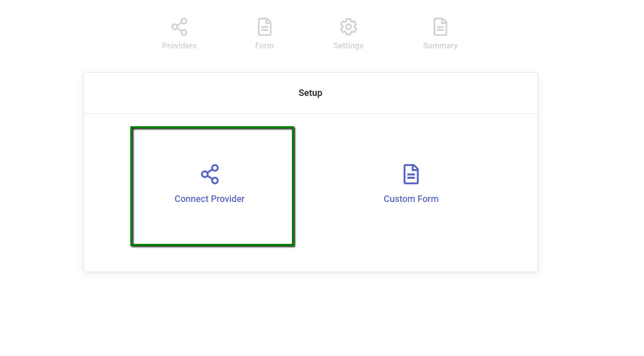
Task: Click the Setup heading
Action: coord(310,92)
